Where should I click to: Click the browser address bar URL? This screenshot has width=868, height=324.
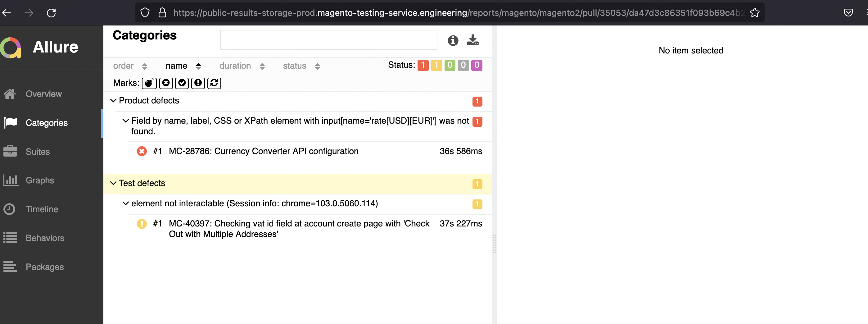coord(459,13)
